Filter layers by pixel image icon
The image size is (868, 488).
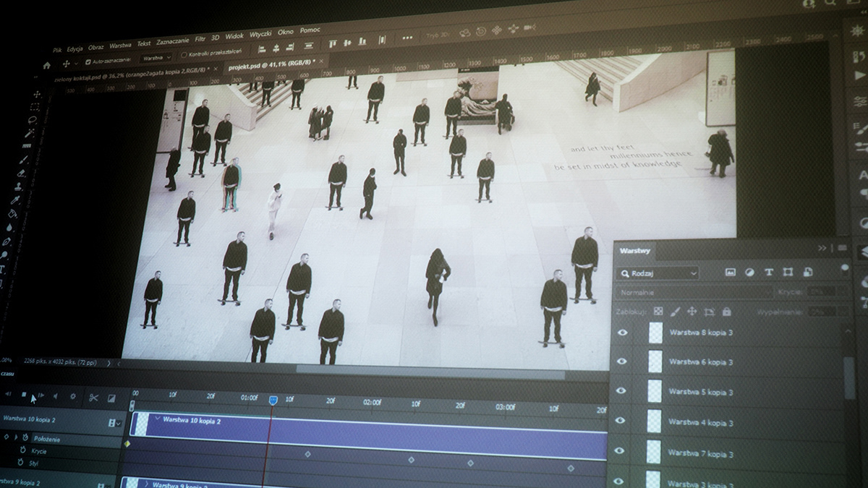tap(731, 272)
